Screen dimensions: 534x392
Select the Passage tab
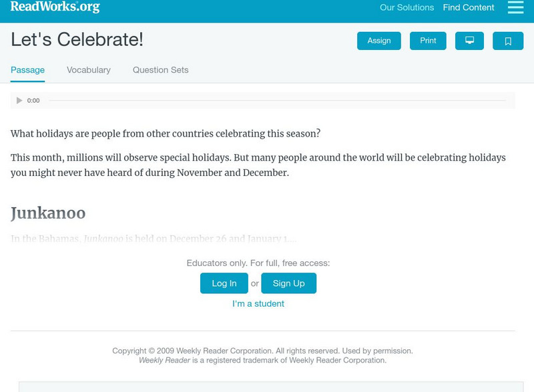pyautogui.click(x=27, y=70)
